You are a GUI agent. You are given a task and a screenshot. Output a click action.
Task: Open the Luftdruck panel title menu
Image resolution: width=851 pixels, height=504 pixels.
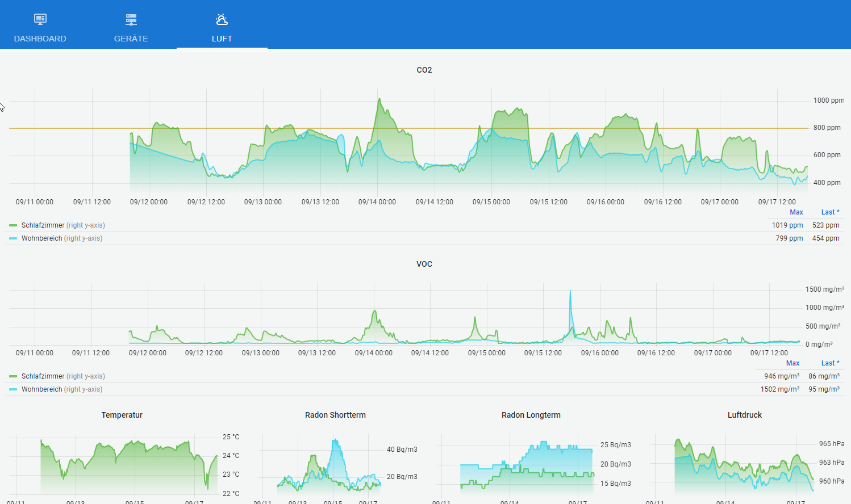(x=745, y=415)
